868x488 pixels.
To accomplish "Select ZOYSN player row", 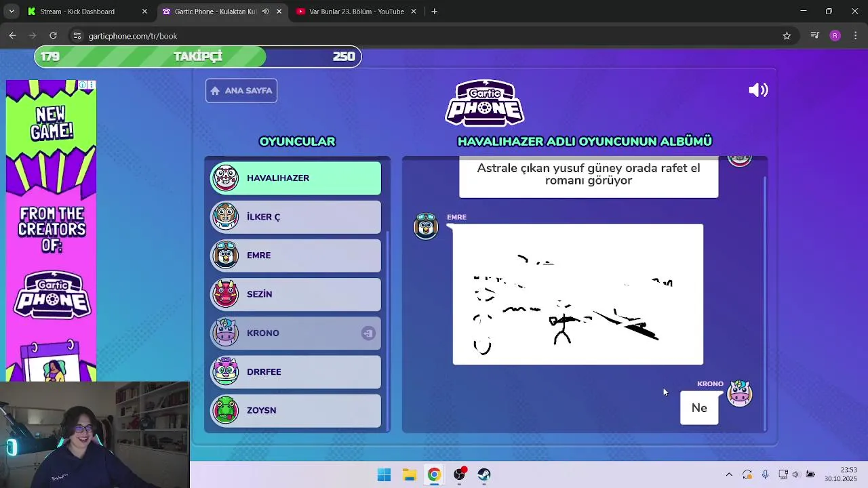I will 296,410.
